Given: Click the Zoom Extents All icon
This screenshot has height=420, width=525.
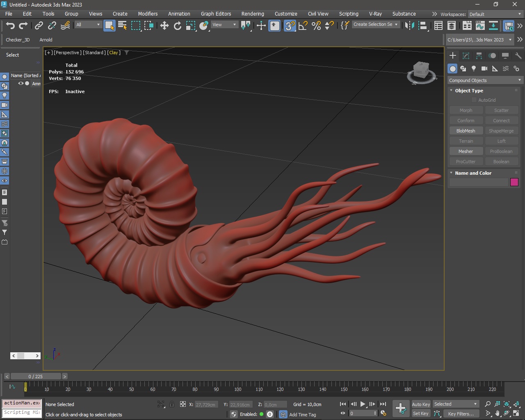Looking at the screenshot, I should 516,404.
